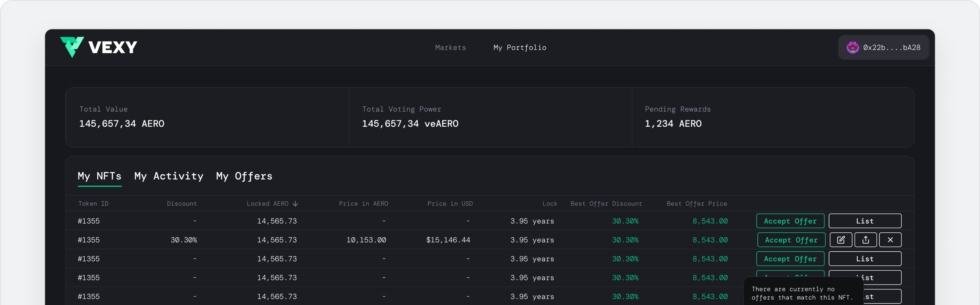
Task: Sort by Price in USD column header
Action: click(x=450, y=204)
